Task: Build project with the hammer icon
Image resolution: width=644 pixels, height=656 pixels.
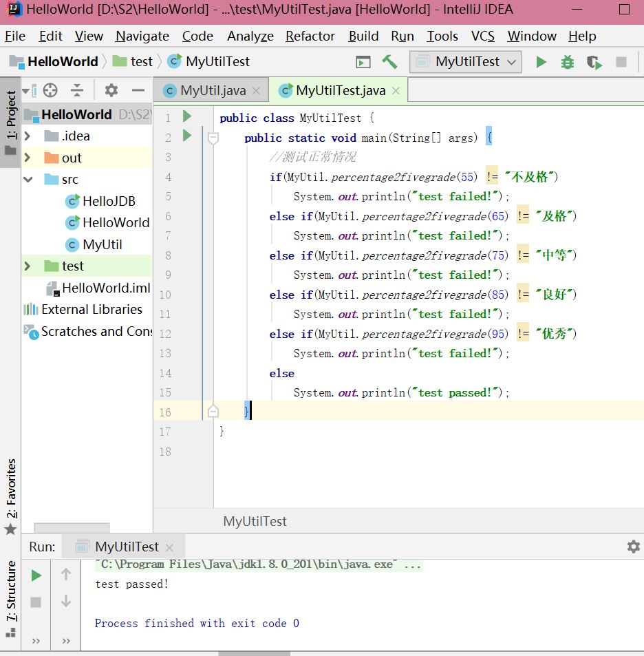Action: [x=389, y=62]
